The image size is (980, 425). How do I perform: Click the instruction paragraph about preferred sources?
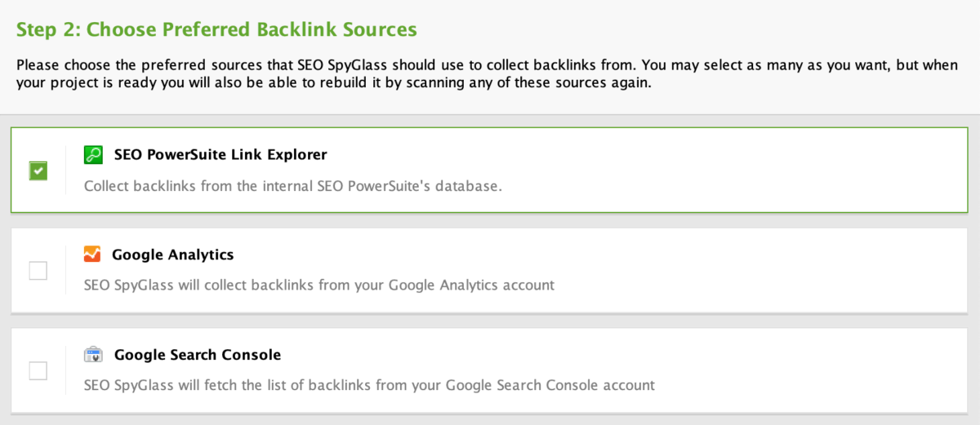487,75
